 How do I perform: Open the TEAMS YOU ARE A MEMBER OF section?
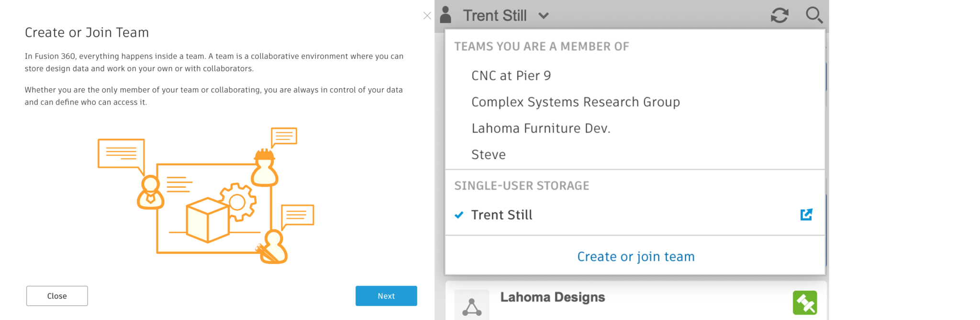coord(541,46)
